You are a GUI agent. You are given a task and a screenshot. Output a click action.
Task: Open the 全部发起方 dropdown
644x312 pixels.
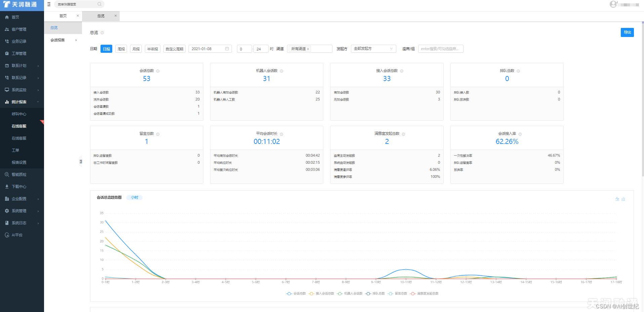point(373,49)
